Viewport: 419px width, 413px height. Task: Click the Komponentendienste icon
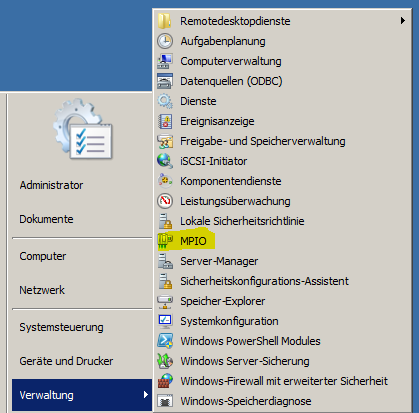pos(165,181)
